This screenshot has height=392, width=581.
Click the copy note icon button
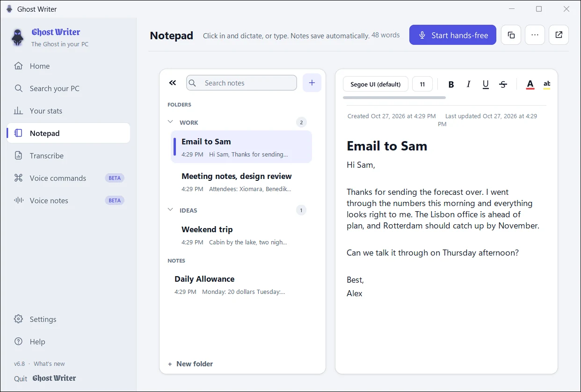point(511,35)
